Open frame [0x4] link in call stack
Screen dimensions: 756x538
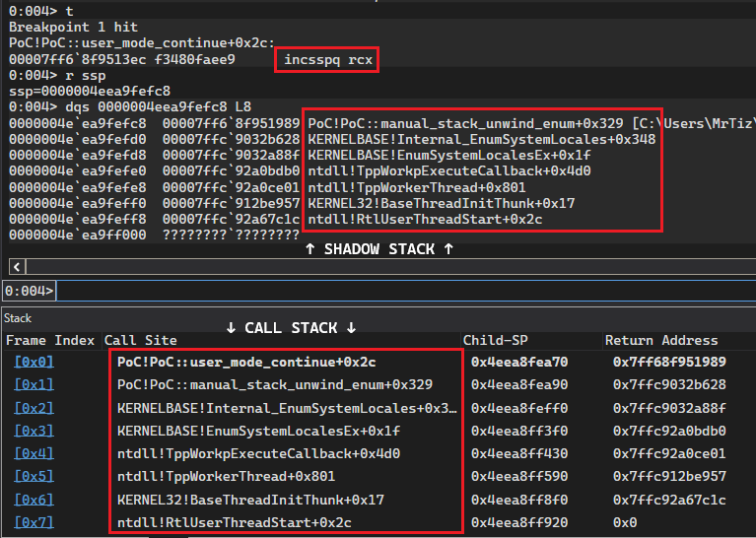tap(34, 453)
